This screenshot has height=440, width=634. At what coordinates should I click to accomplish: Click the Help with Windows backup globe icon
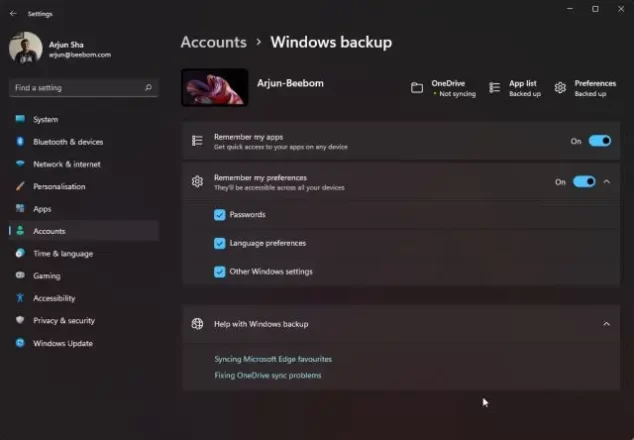197,324
